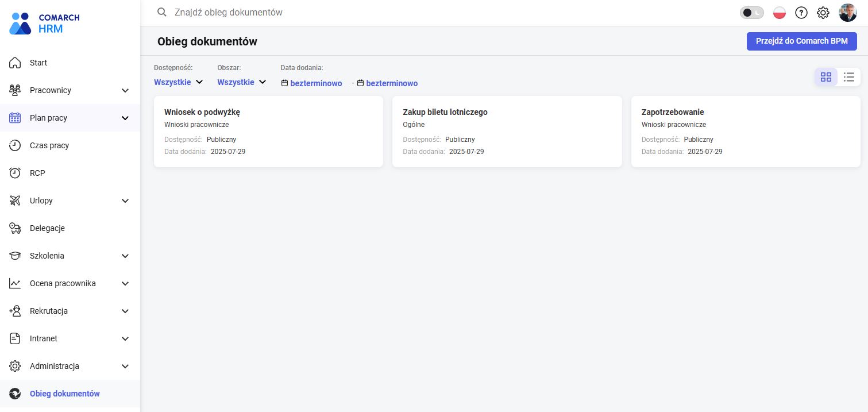Click Wnioski pracownicze on Zapotrzebowanie card
The image size is (868, 412).
[674, 125]
